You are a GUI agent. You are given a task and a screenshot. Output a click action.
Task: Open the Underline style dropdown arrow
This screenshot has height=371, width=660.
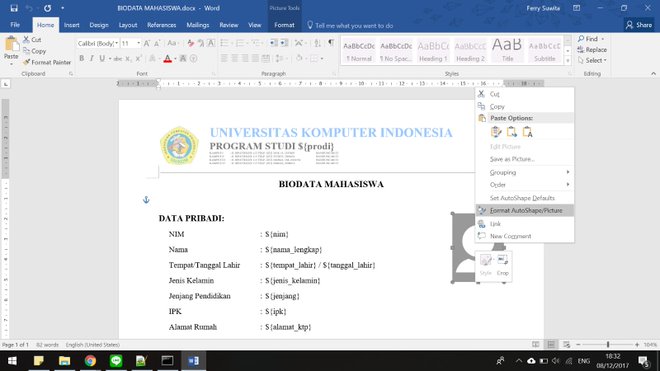point(110,59)
